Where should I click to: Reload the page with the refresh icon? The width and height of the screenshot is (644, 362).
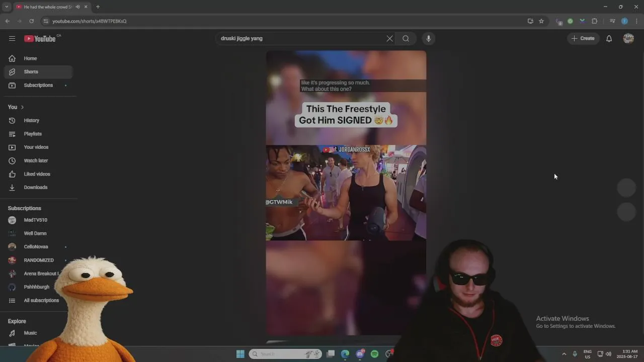point(31,21)
